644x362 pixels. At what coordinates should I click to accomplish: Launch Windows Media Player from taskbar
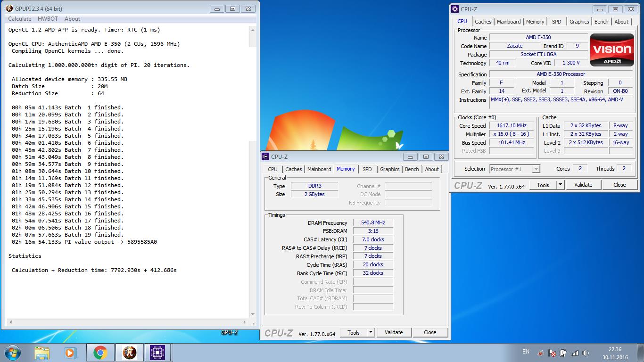click(x=71, y=353)
